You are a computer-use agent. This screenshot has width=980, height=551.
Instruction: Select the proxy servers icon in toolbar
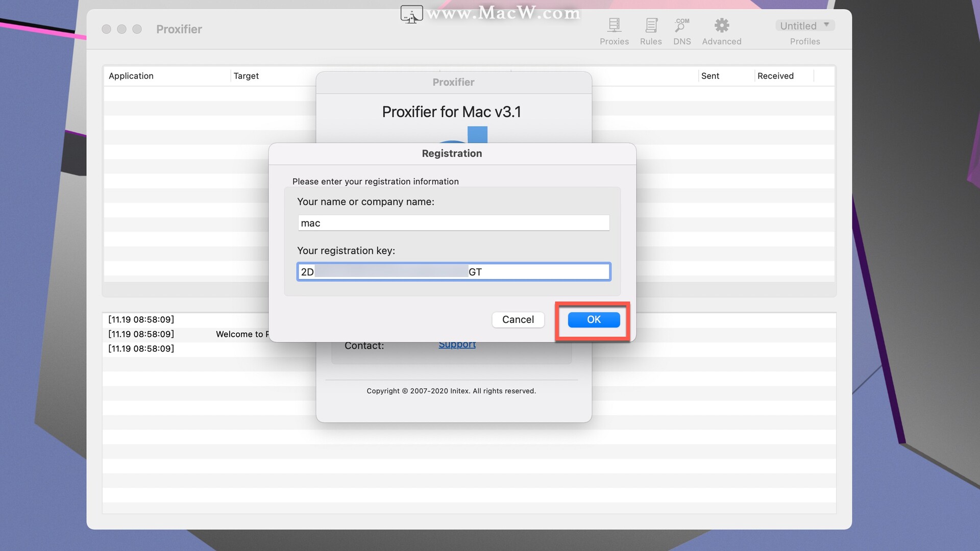pyautogui.click(x=614, y=24)
